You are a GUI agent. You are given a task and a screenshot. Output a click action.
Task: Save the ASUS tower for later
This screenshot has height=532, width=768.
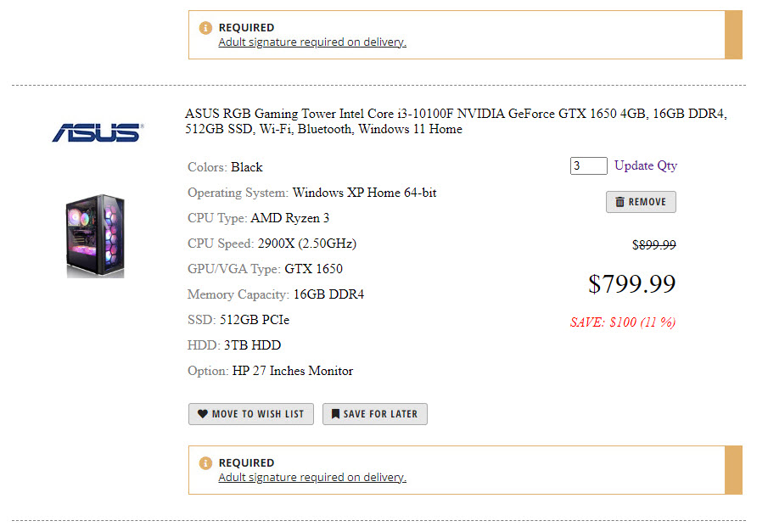click(x=375, y=414)
